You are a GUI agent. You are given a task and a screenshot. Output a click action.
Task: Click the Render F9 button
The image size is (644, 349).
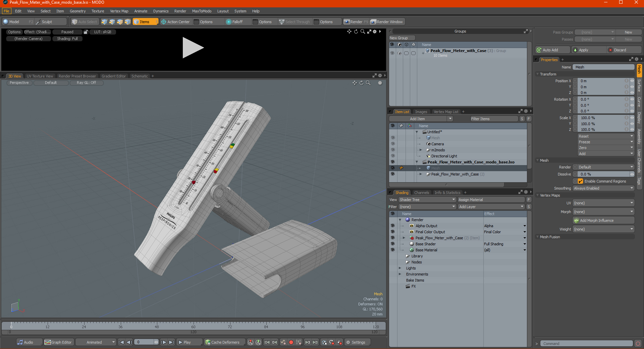[x=356, y=22]
